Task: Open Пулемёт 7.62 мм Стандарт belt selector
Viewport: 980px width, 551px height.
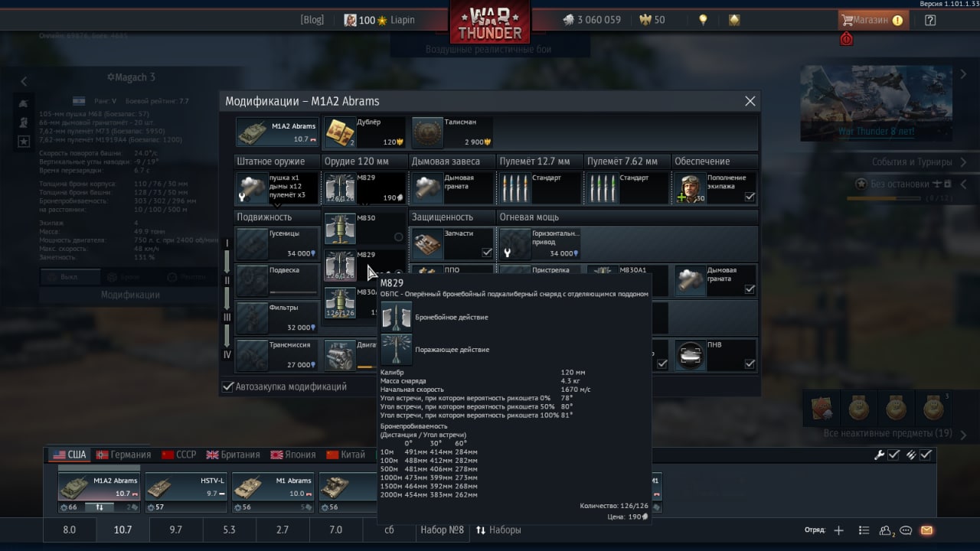Action: point(628,187)
